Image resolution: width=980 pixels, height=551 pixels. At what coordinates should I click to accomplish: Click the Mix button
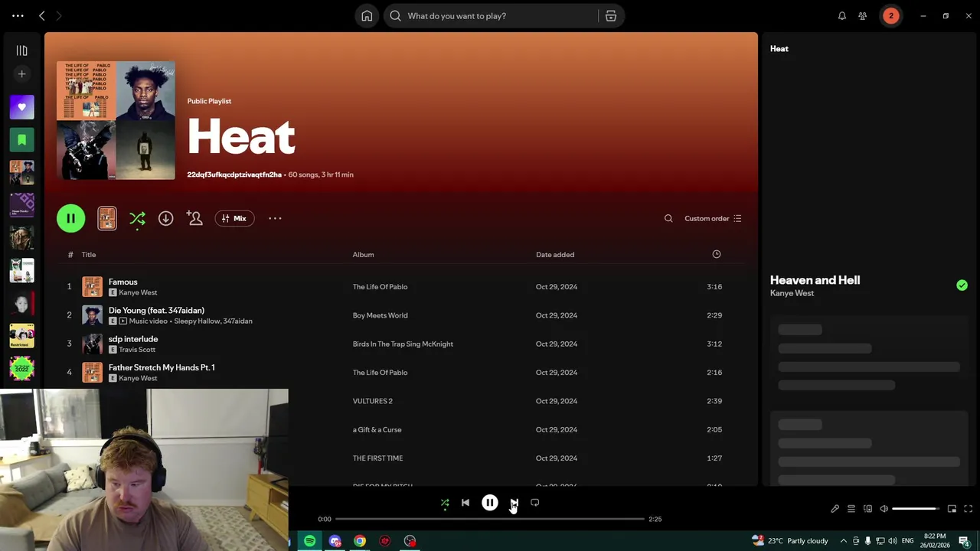tap(234, 219)
